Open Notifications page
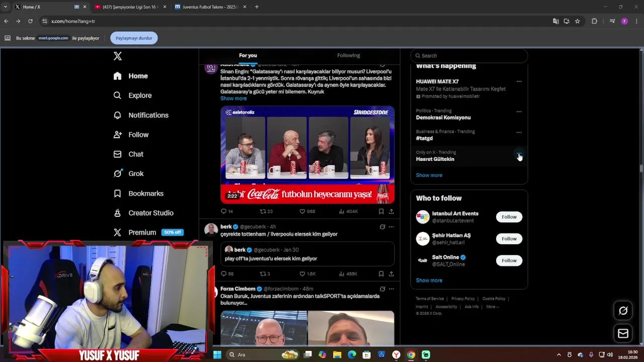The width and height of the screenshot is (644, 362). [141, 115]
